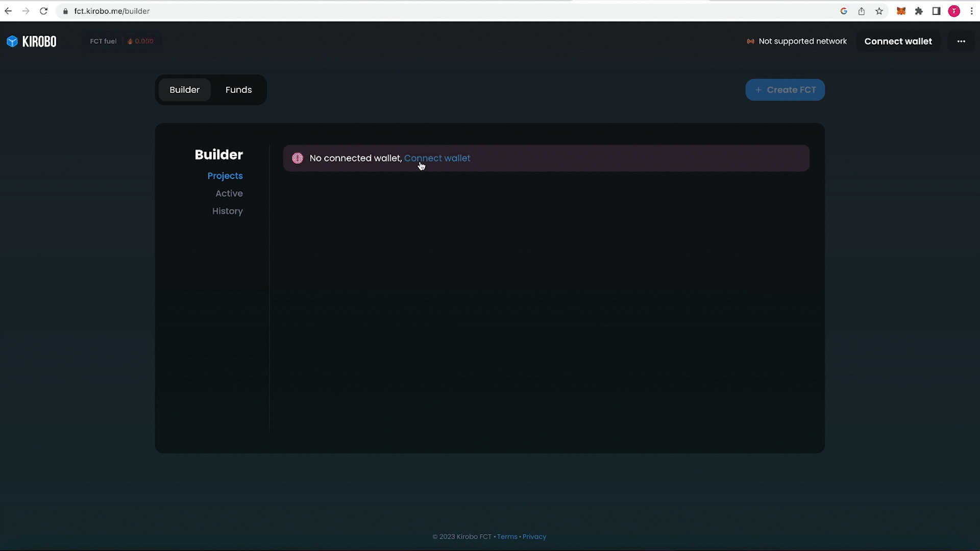Open the Chrome three-dot menu

(972, 11)
